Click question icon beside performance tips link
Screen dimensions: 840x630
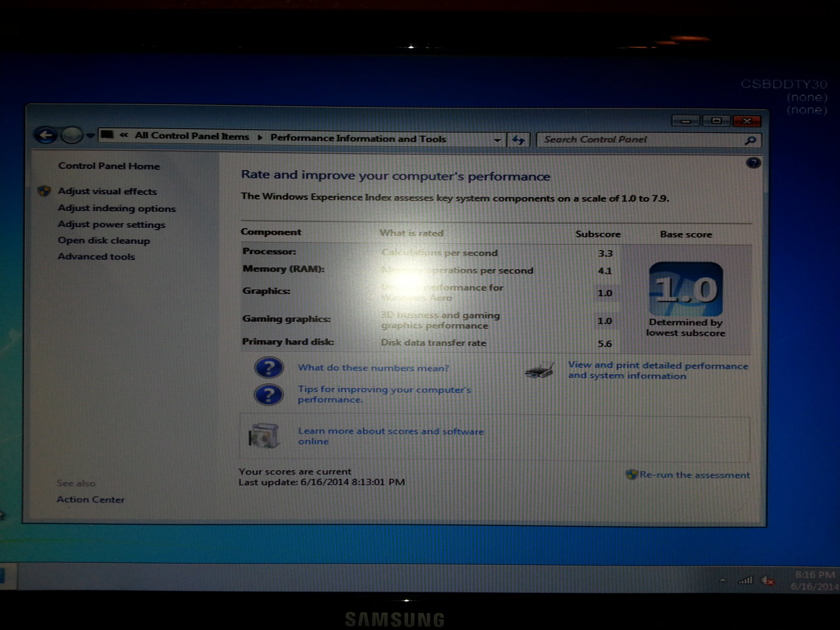(x=269, y=395)
